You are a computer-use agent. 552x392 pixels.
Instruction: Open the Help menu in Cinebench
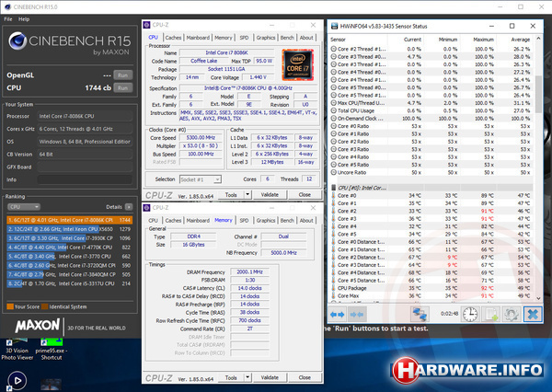click(x=24, y=19)
